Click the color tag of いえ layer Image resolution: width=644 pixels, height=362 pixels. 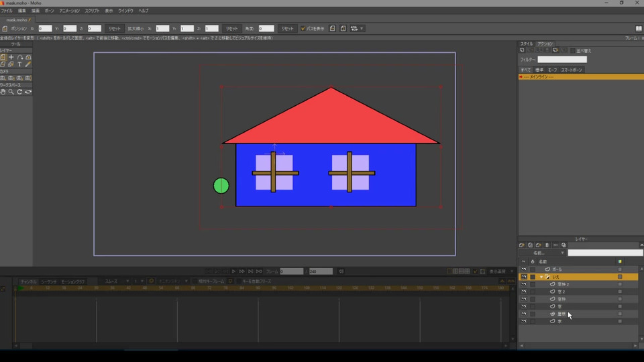(x=620, y=277)
